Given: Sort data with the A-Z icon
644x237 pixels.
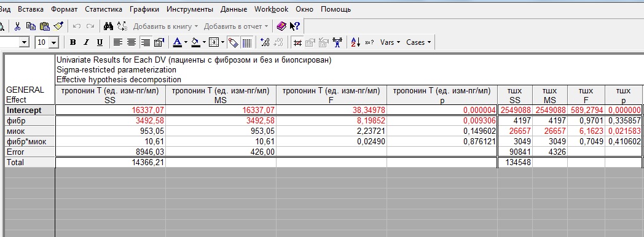Looking at the screenshot, I should 356,42.
